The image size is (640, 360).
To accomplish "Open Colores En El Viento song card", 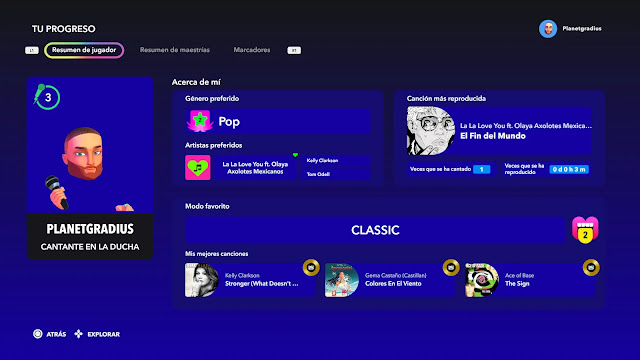I will pos(390,280).
